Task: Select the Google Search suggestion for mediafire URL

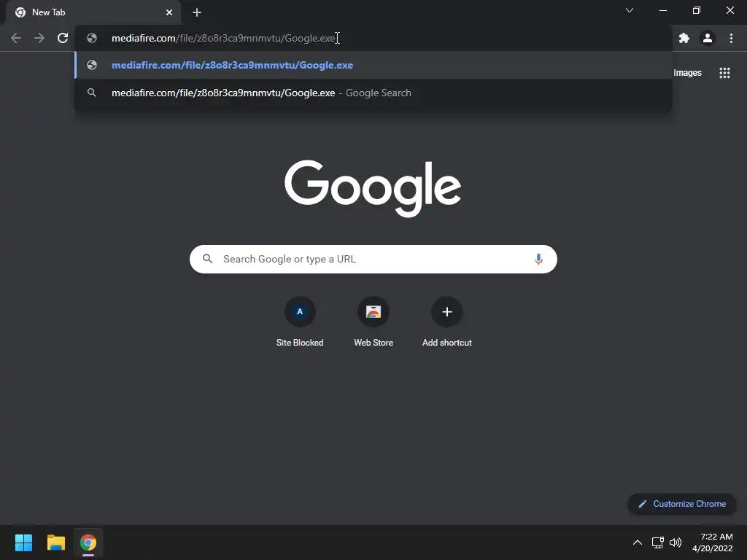Action: (x=373, y=93)
